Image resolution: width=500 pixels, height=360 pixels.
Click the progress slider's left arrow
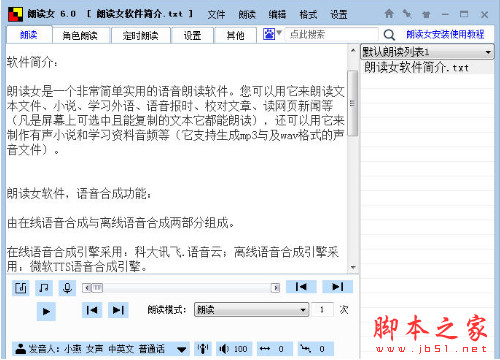(87, 288)
